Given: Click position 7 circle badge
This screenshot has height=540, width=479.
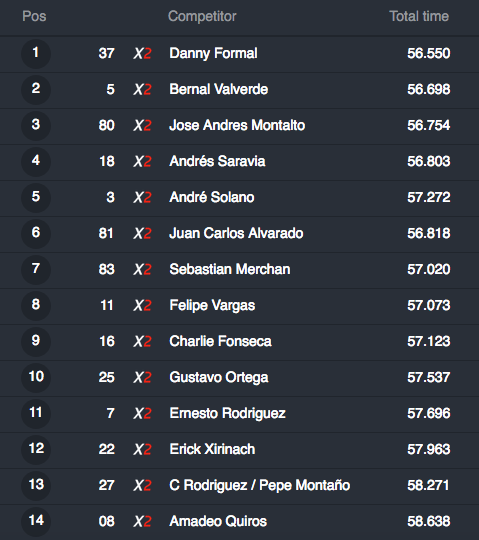Looking at the screenshot, I should (x=36, y=270).
